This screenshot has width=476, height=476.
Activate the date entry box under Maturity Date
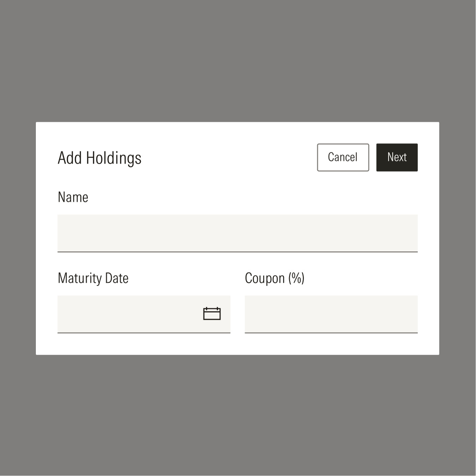click(x=143, y=314)
